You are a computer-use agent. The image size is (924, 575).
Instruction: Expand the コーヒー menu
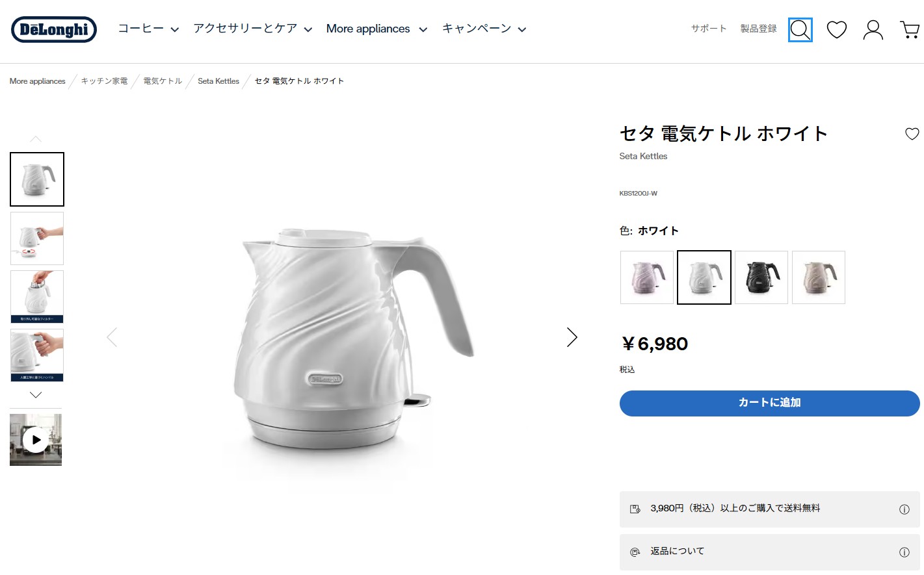[148, 29]
